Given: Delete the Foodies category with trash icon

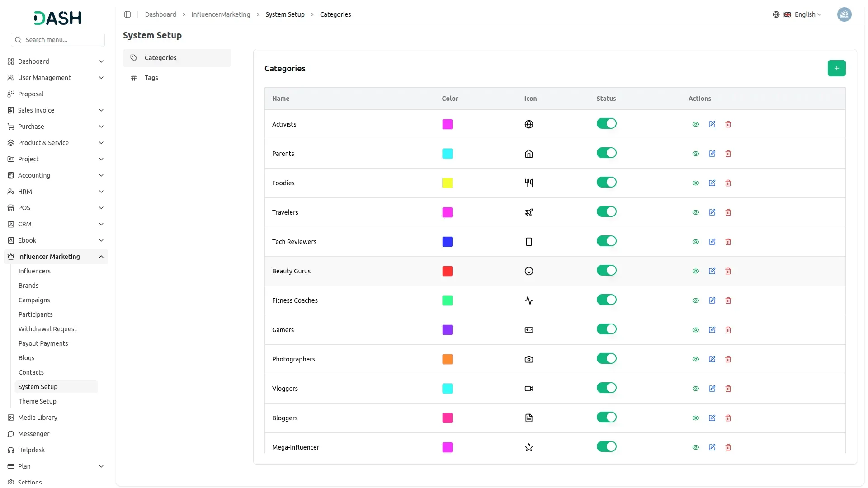Looking at the screenshot, I should (728, 183).
